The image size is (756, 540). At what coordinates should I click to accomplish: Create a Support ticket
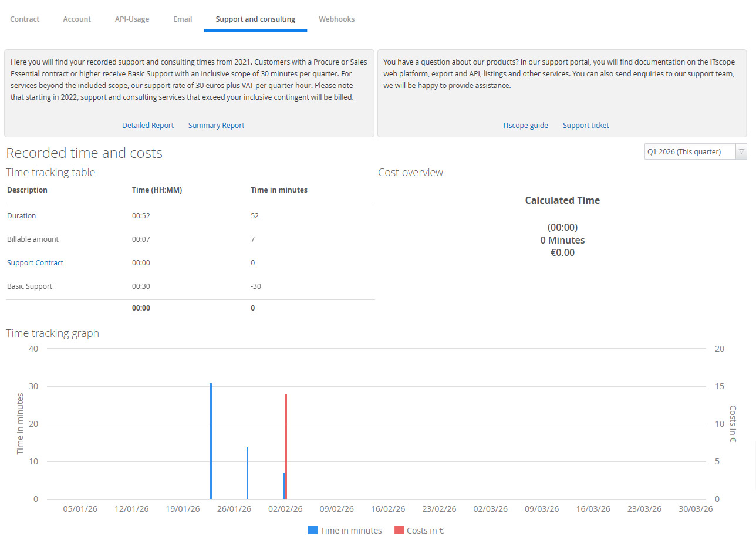coord(585,125)
